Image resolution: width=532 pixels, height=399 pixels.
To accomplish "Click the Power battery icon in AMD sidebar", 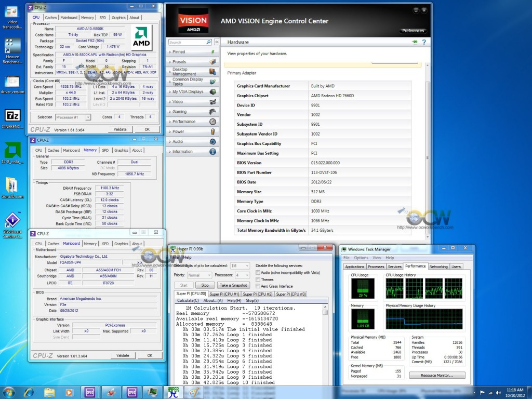I will (x=212, y=131).
